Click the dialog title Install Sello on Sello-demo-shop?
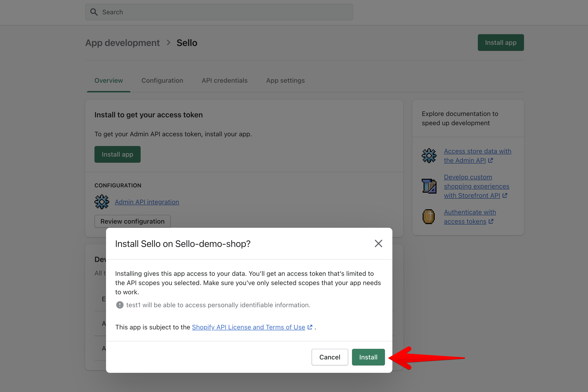Viewport: 588px width, 392px height. [183, 244]
